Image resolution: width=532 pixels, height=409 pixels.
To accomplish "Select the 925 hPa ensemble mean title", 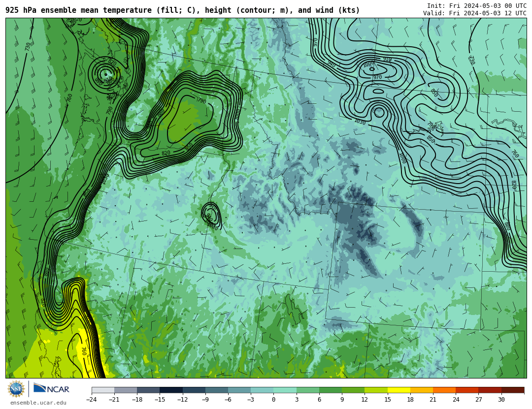I will coord(183,10).
